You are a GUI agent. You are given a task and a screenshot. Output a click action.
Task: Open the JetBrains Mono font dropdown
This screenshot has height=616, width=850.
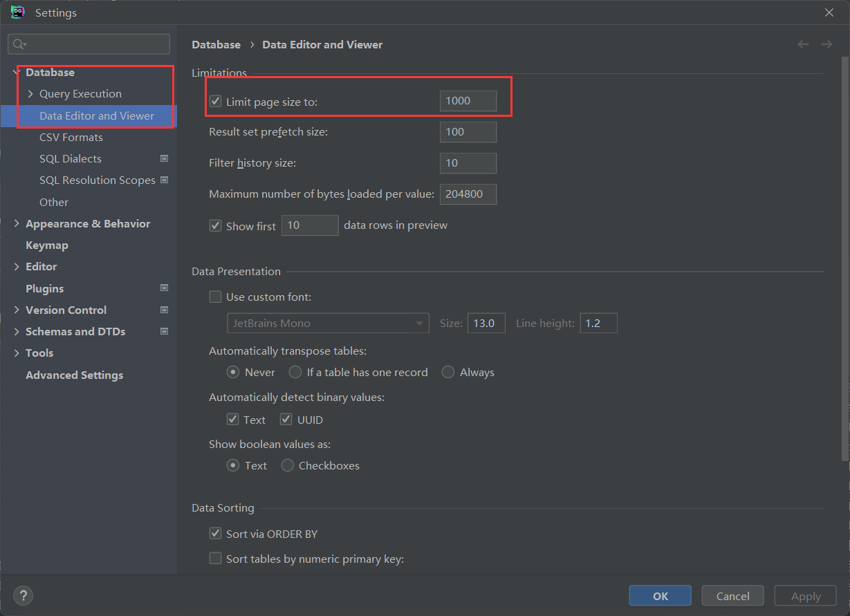coord(329,323)
